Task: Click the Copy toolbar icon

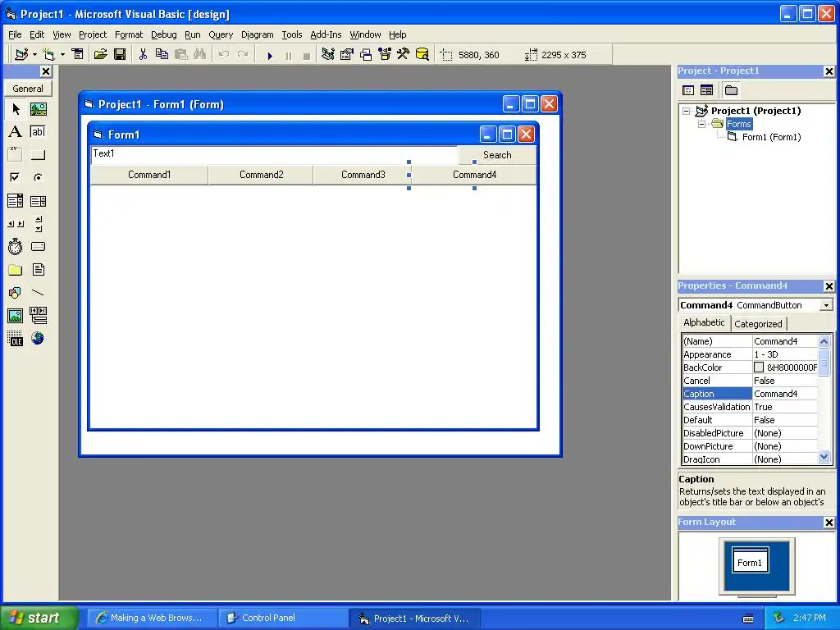Action: click(162, 55)
